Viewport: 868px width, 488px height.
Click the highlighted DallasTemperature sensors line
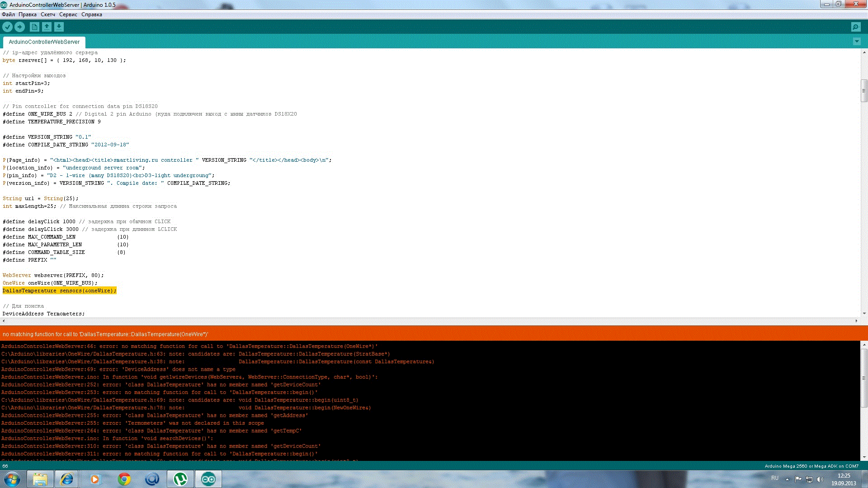(59, 291)
